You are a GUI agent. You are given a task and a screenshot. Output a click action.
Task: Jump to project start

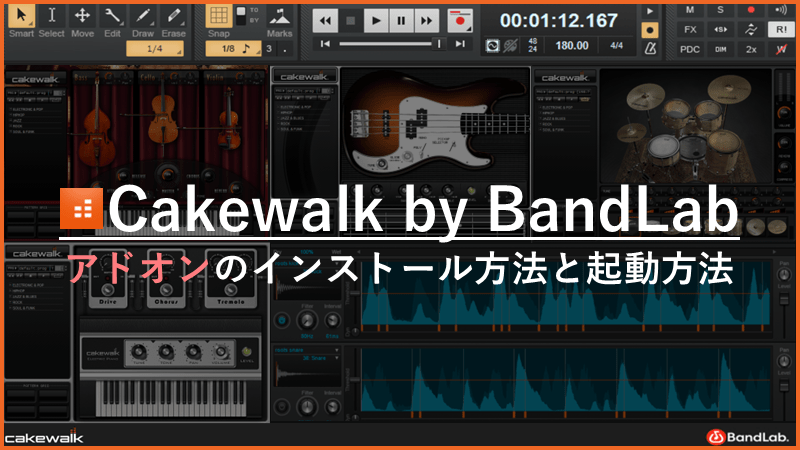[x=325, y=44]
